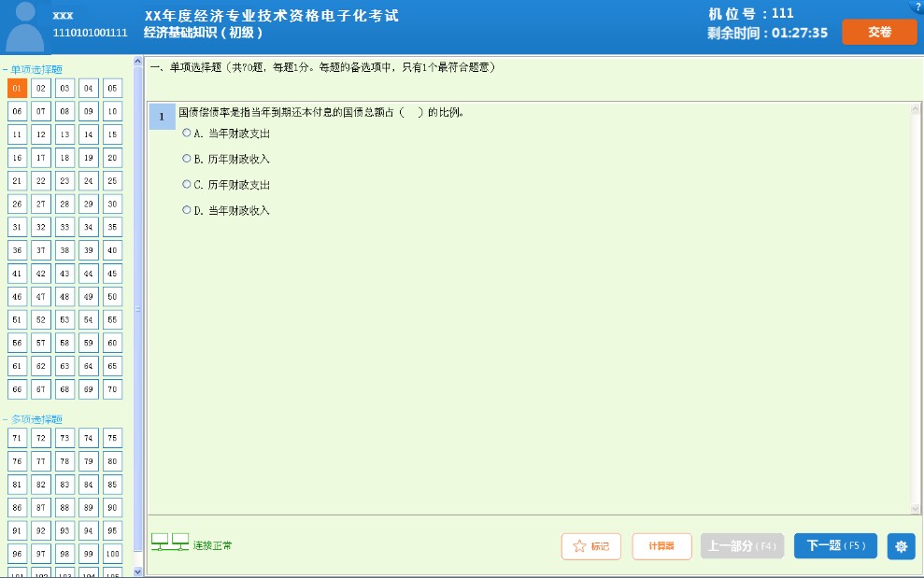Jump to multiple-choice question 84
Screen dimensions: 924x578
coord(89,485)
